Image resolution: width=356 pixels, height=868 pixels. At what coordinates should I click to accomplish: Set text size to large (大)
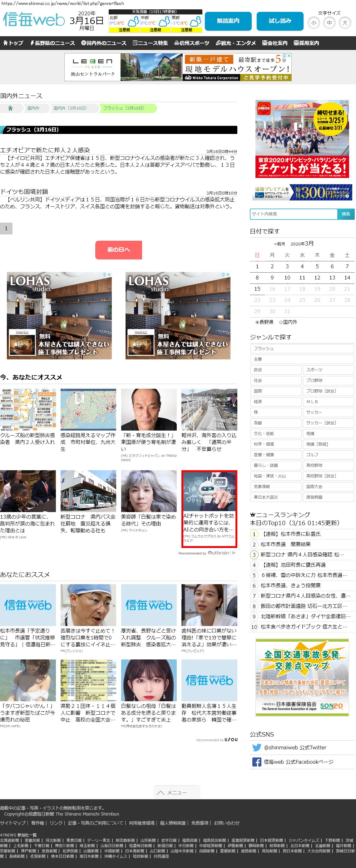coord(344,22)
